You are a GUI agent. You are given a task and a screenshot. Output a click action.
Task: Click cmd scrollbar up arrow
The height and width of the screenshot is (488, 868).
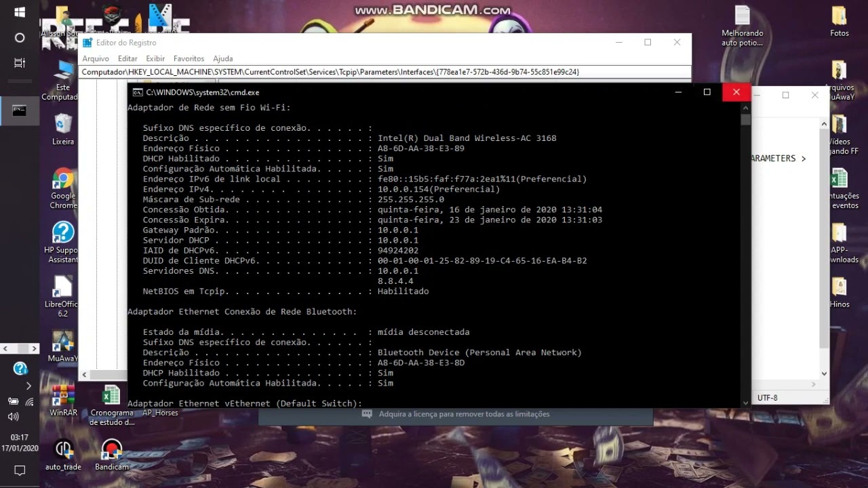745,107
